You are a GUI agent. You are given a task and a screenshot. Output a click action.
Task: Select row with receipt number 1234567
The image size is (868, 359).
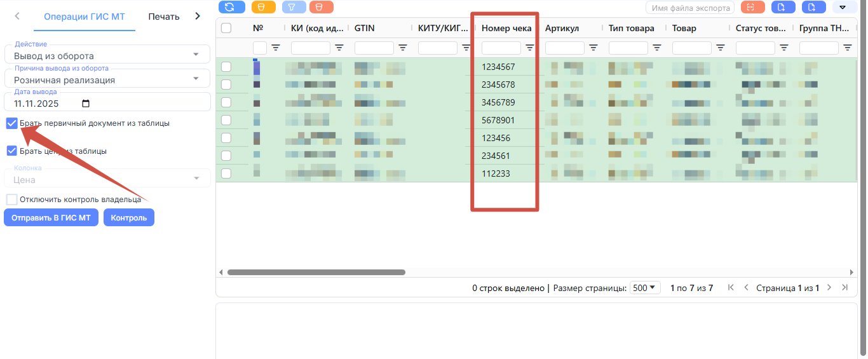tap(226, 67)
